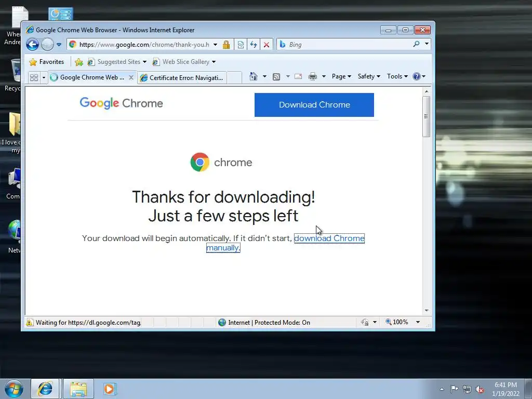This screenshot has width=532, height=399.
Task: Click Add to Favorites Bar star icon
Action: 79,62
